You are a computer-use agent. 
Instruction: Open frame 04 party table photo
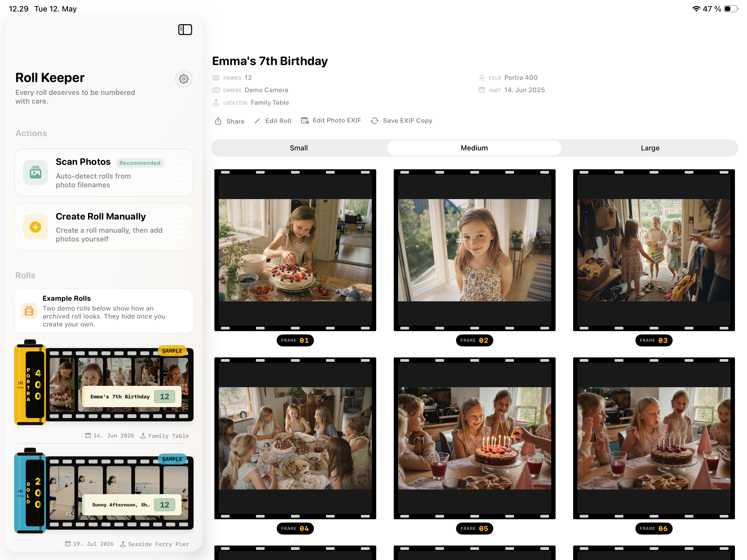[295, 438]
